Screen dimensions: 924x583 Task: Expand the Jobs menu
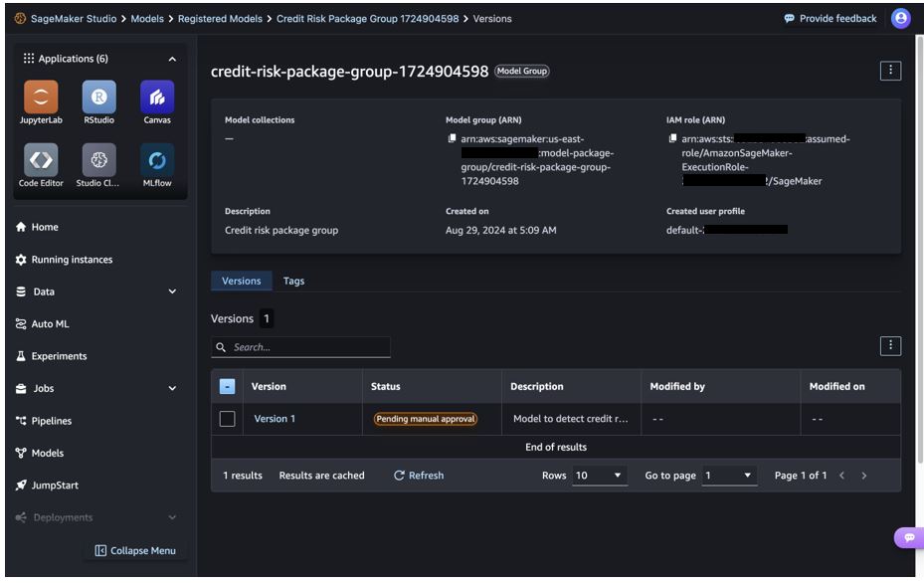(x=172, y=388)
